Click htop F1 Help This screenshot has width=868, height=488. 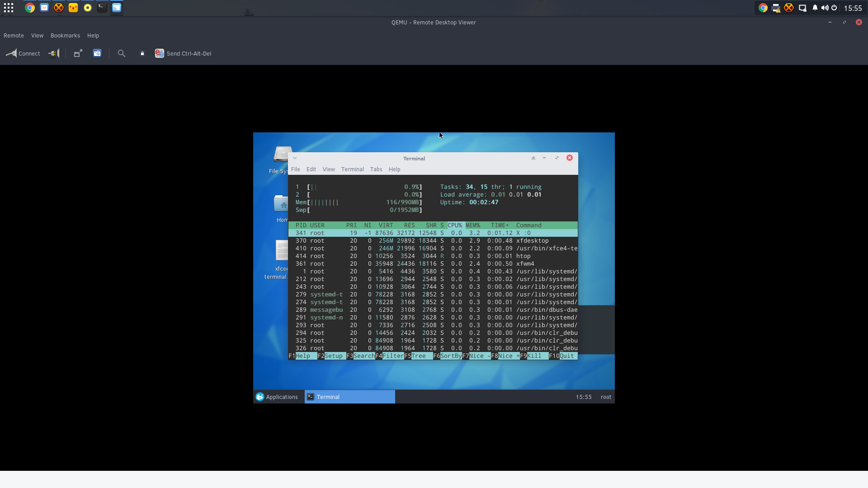(x=303, y=356)
